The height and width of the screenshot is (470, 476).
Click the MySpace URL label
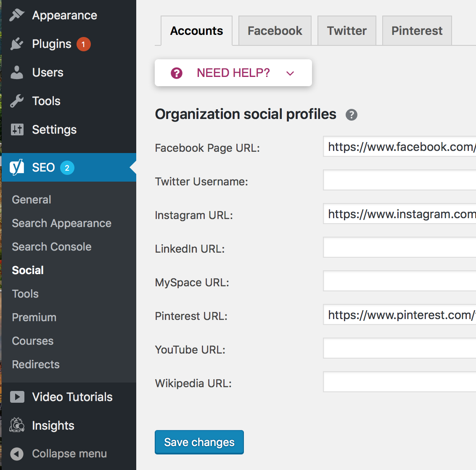192,283
